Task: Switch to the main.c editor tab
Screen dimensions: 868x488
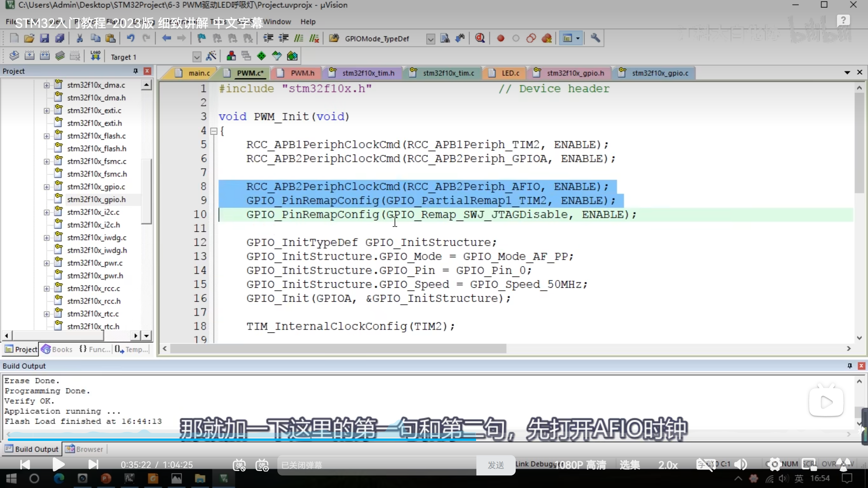Action: click(199, 73)
